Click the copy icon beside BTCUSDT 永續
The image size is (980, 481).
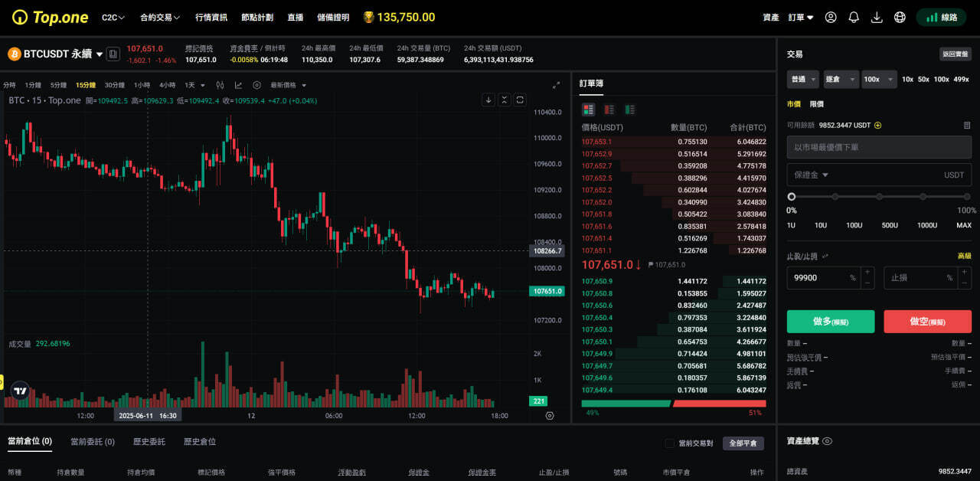coord(113,54)
